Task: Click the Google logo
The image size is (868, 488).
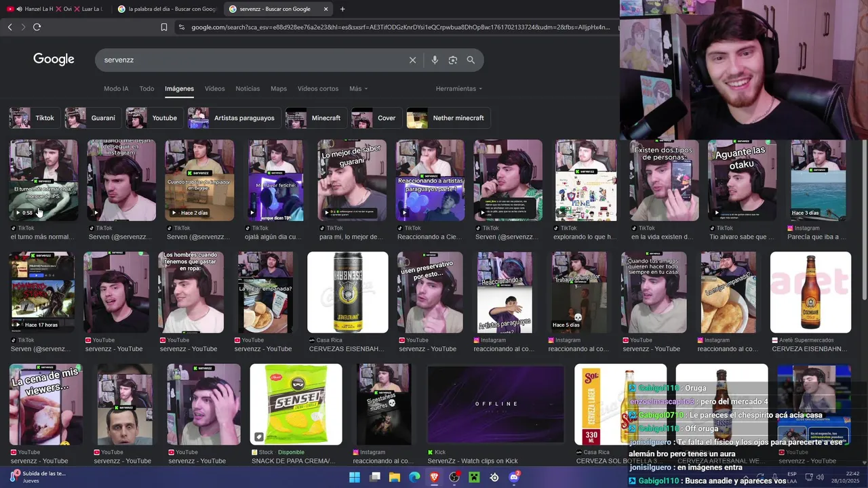Action: pos(54,60)
